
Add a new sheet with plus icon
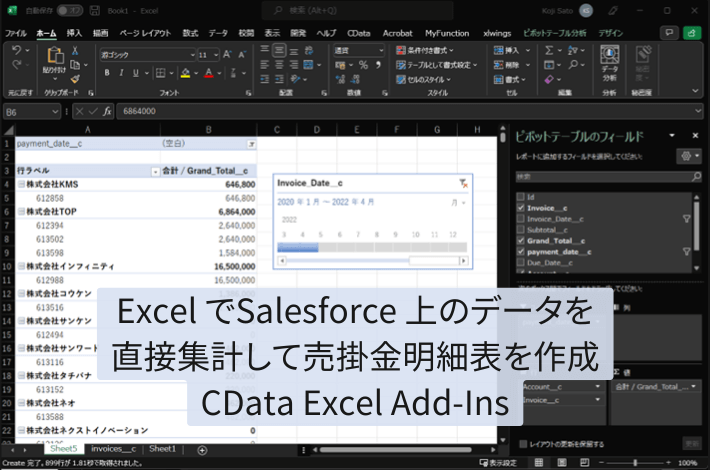coord(202,450)
